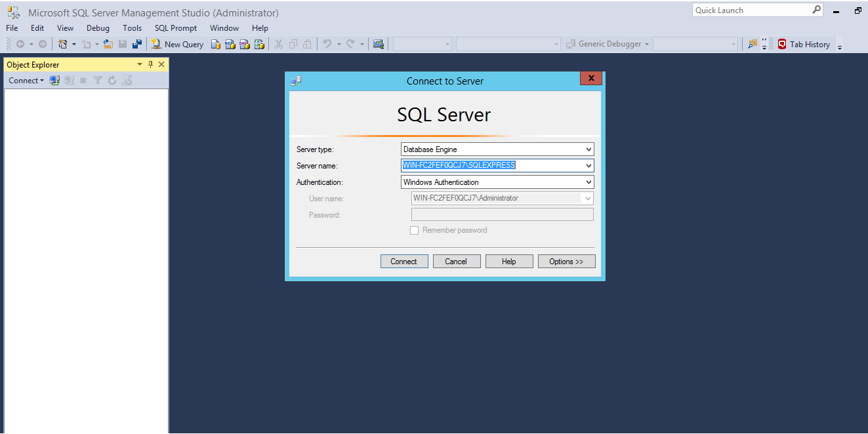Click the Connect Object Explorer icon
The width and height of the screenshot is (868, 434).
tap(55, 81)
